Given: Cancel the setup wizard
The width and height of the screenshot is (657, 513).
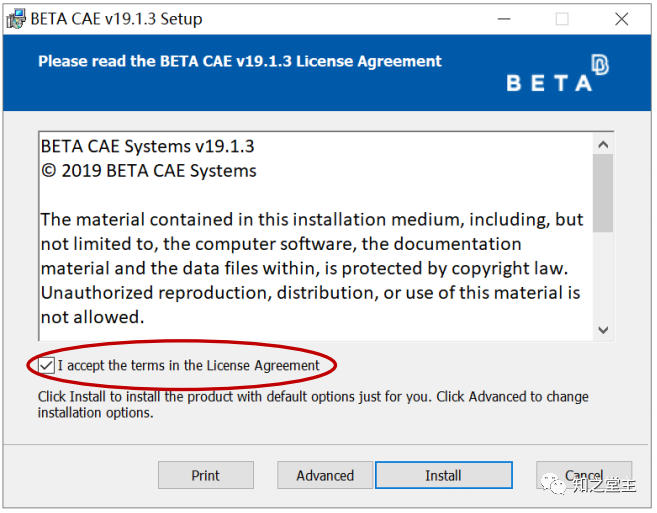Looking at the screenshot, I should coord(584,475).
